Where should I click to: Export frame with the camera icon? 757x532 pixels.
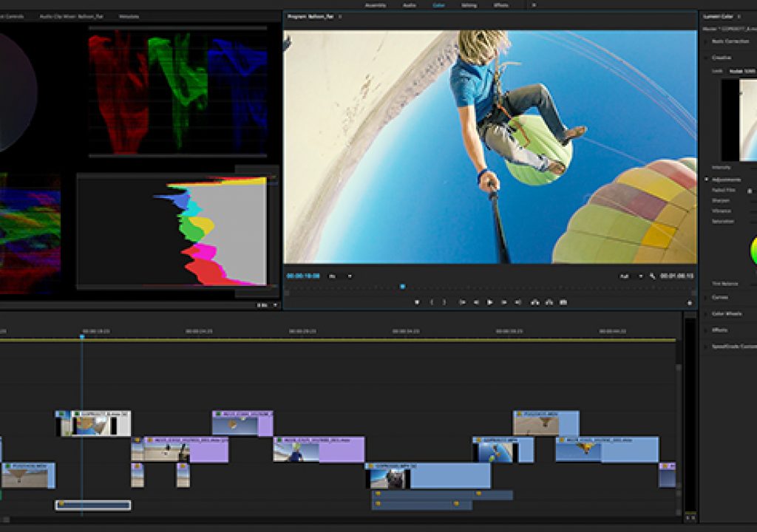pos(563,302)
